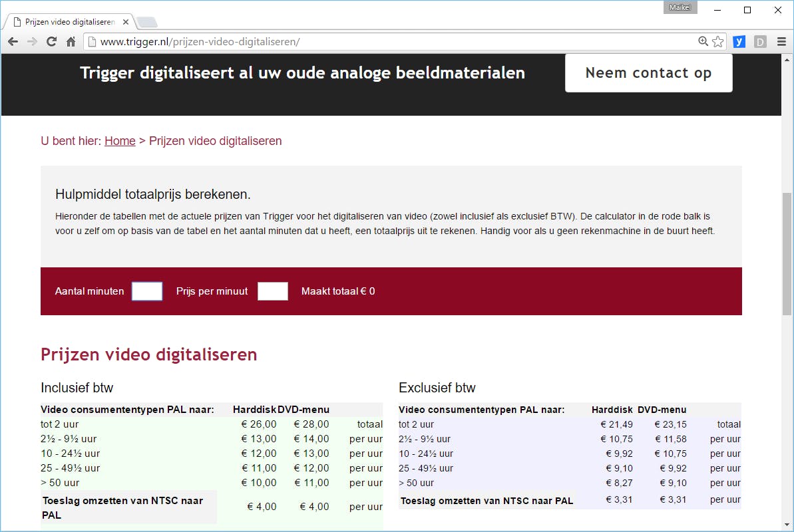
Task: Follow the 'Home' breadcrumb link
Action: coord(120,141)
